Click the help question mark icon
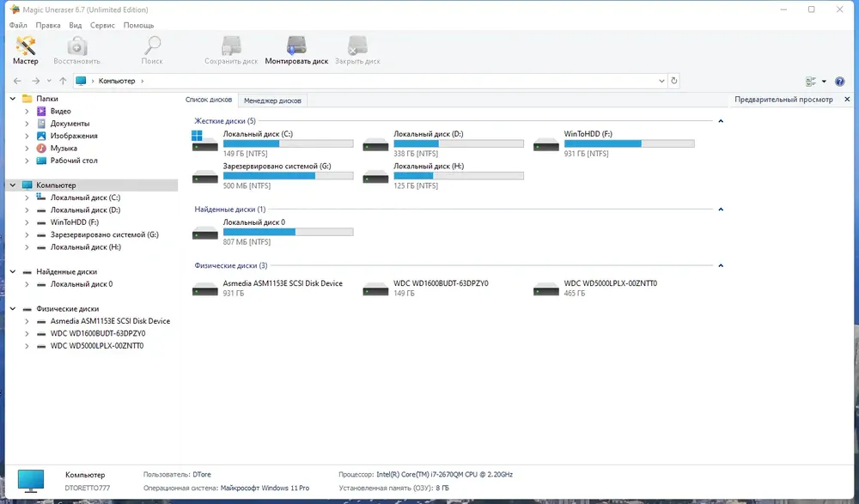The height and width of the screenshot is (504, 859). coord(839,81)
